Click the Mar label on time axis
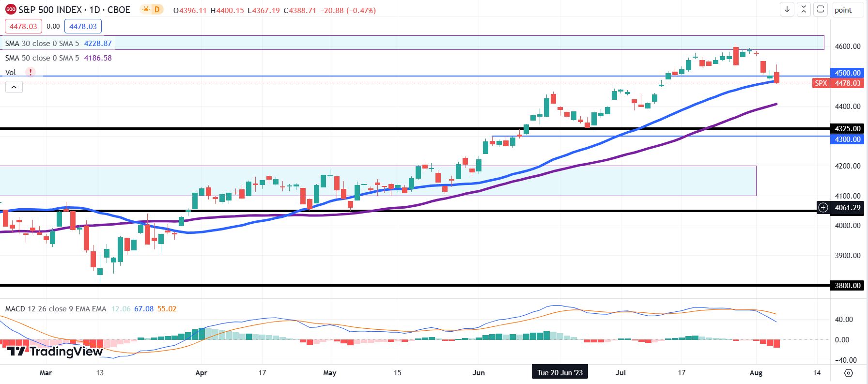The height and width of the screenshot is (384, 868). point(46,372)
